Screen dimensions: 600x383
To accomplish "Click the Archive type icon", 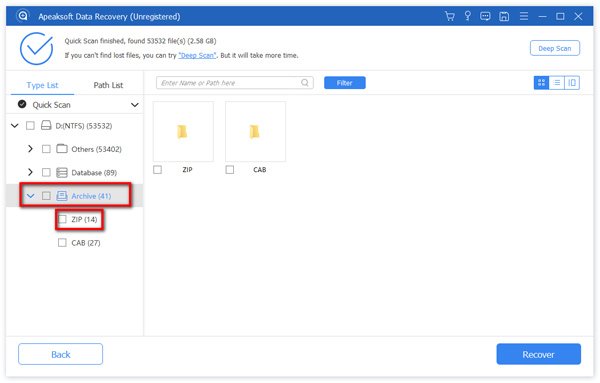I will coord(62,196).
